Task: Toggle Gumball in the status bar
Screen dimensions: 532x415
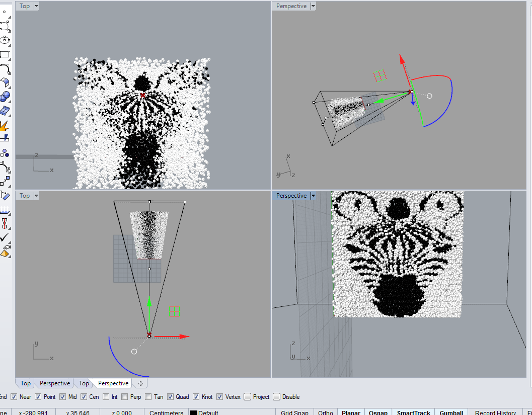Action: coord(451,412)
